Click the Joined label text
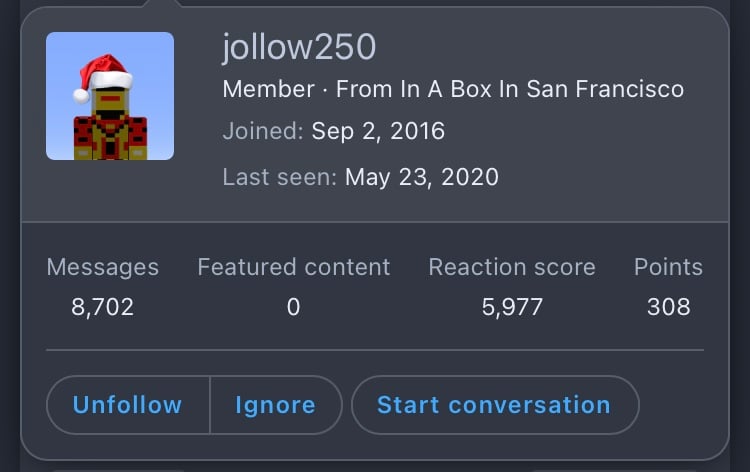The width and height of the screenshot is (750, 472). pyautogui.click(x=263, y=131)
